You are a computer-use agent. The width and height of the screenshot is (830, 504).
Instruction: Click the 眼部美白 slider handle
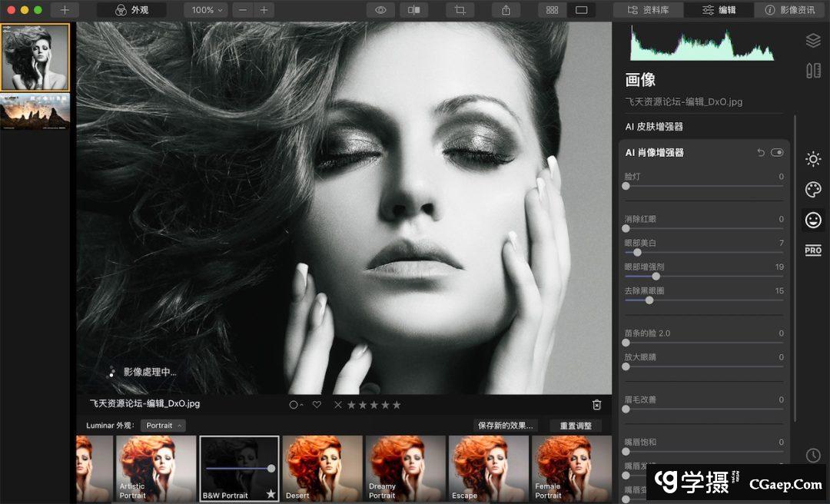637,252
